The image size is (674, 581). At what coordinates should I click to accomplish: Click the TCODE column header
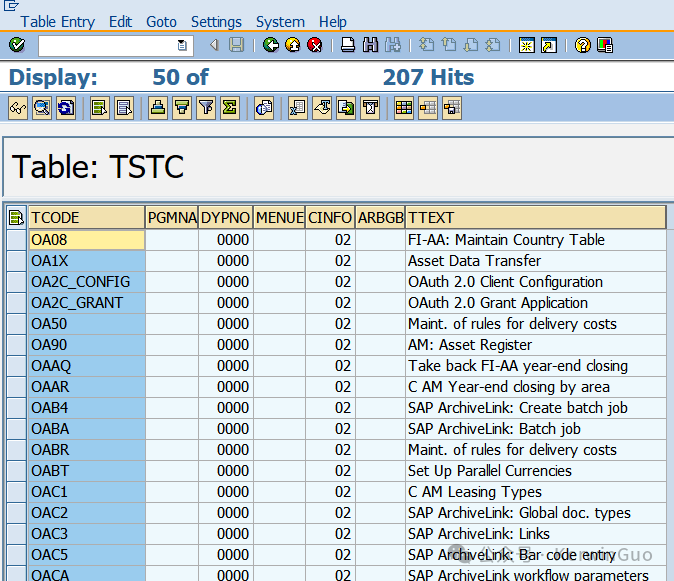(86, 217)
